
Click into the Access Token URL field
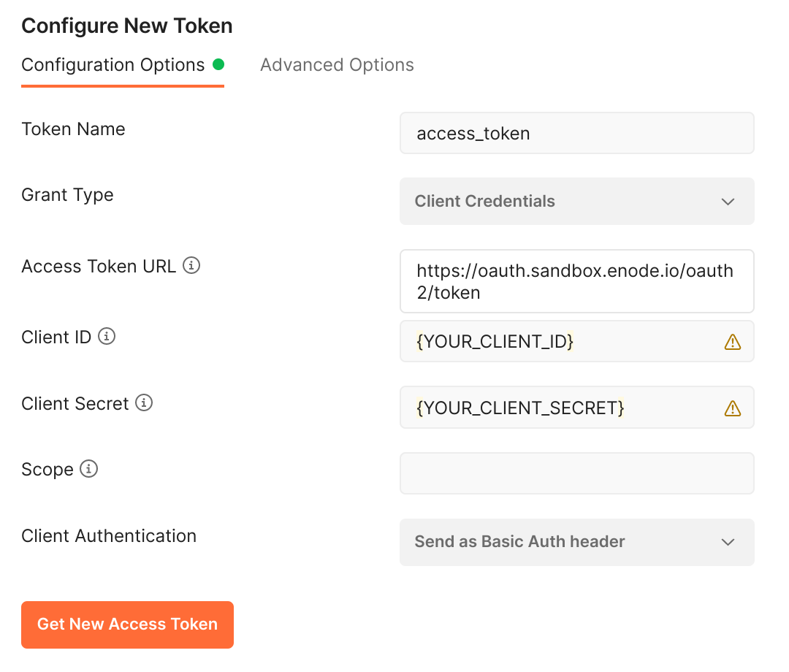coord(576,281)
